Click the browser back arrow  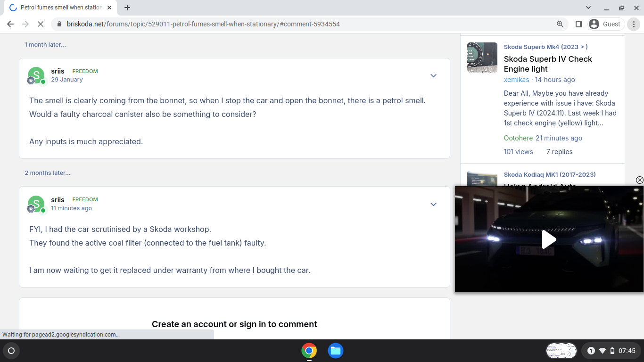pyautogui.click(x=10, y=24)
